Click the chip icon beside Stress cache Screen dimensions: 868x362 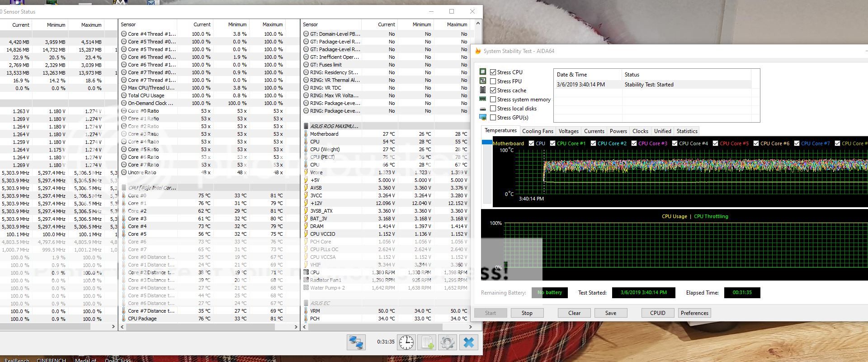(x=483, y=90)
